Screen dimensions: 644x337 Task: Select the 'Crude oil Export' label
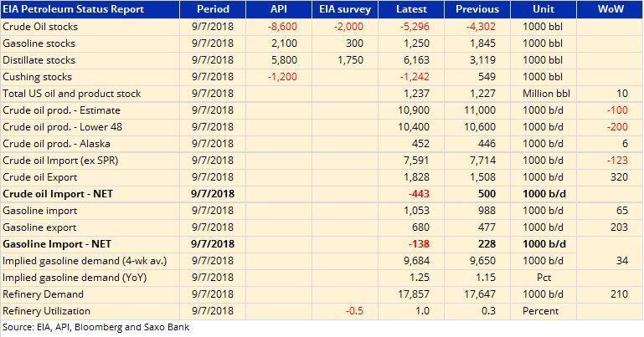[40, 177]
